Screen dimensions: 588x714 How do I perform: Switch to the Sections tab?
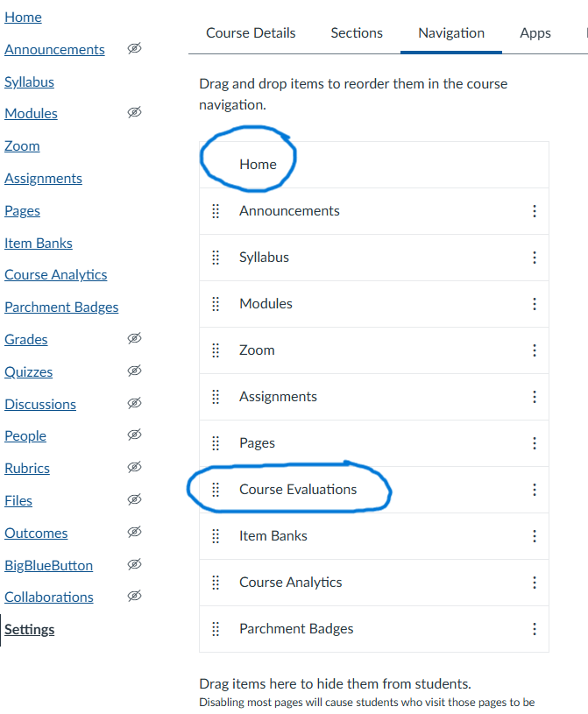357,33
